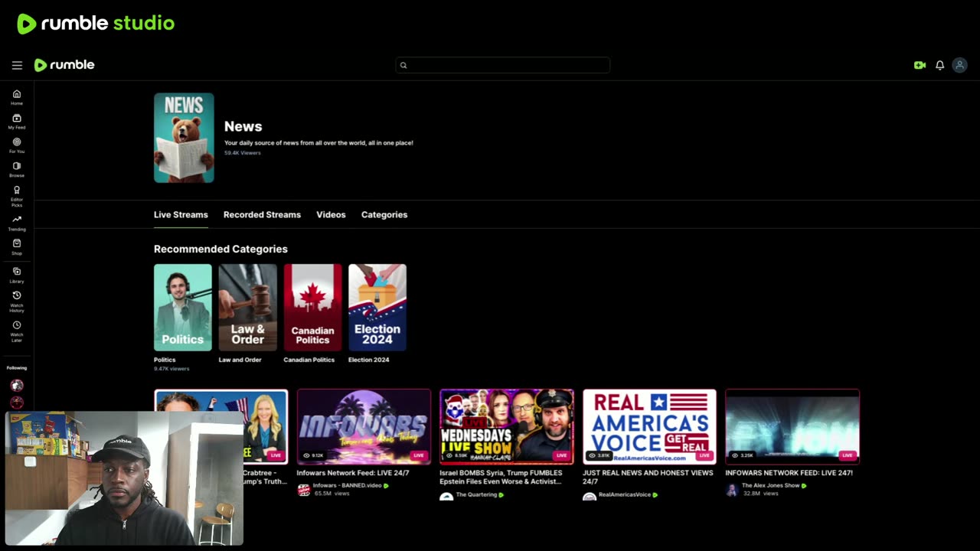Screen dimensions: 980x551
Task: Open the Infowars purple palm live thumbnail
Action: click(x=364, y=426)
